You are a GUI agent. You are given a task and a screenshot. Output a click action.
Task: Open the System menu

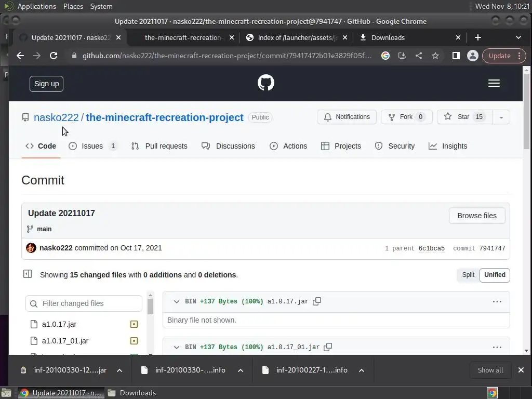tap(101, 6)
